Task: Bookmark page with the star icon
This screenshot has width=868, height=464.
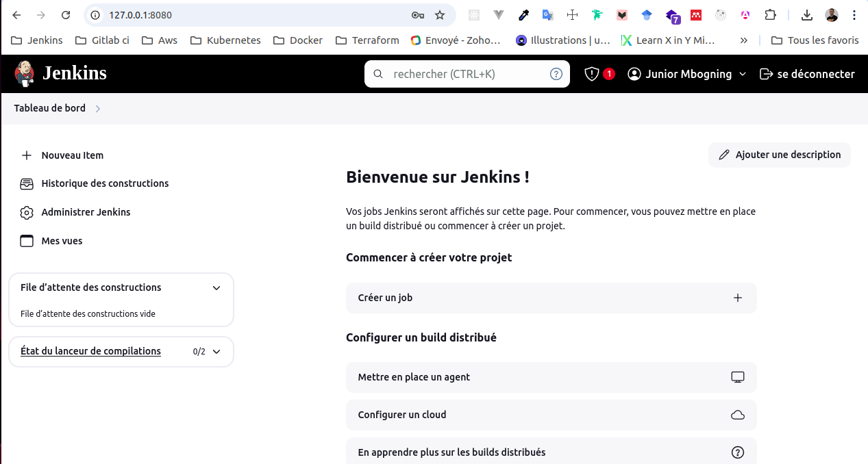Action: pyautogui.click(x=440, y=15)
